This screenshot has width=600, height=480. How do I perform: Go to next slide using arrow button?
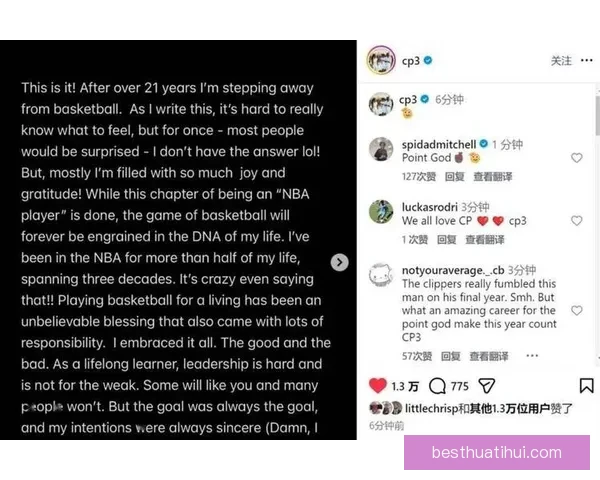(340, 262)
